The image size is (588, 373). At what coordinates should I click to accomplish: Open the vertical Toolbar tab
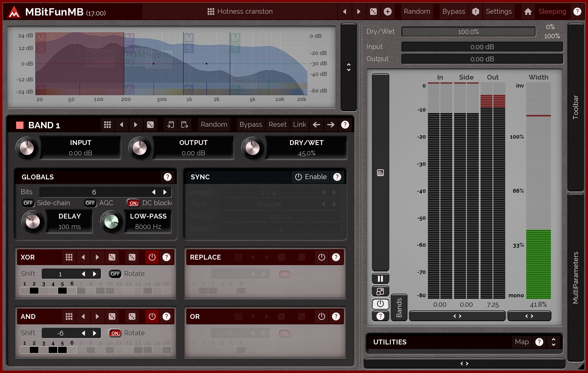[x=575, y=107]
